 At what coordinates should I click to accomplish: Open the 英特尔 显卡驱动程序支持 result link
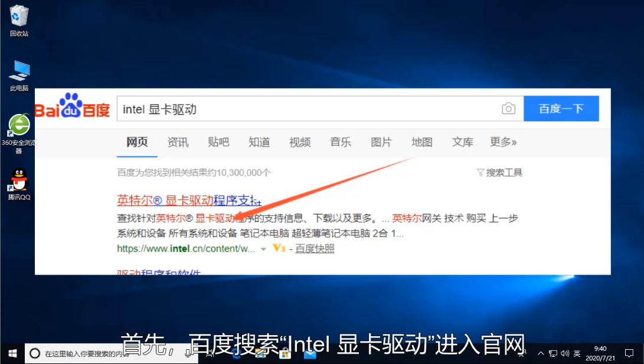(188, 200)
